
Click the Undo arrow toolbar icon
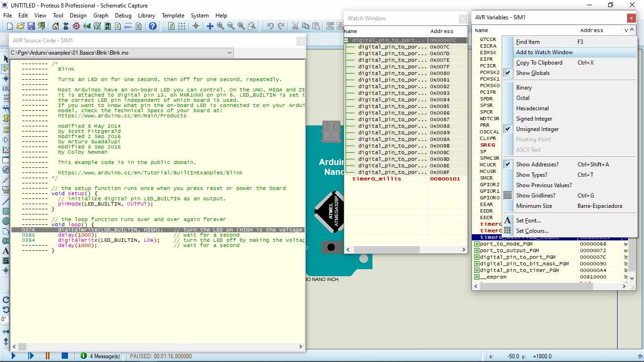270,26
